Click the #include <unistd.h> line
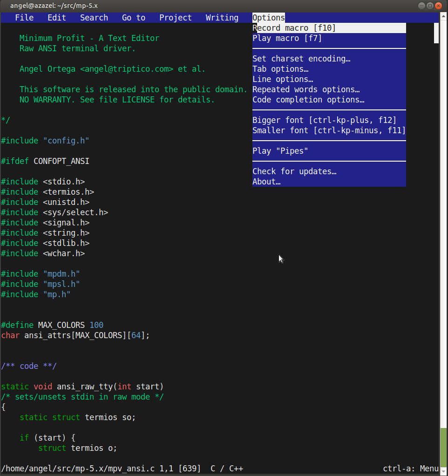This screenshot has height=476, width=448. coord(45,202)
